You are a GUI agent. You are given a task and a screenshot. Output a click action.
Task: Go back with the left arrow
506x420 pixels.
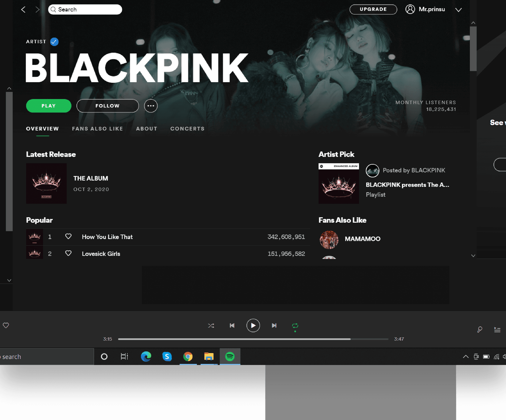[x=23, y=10]
